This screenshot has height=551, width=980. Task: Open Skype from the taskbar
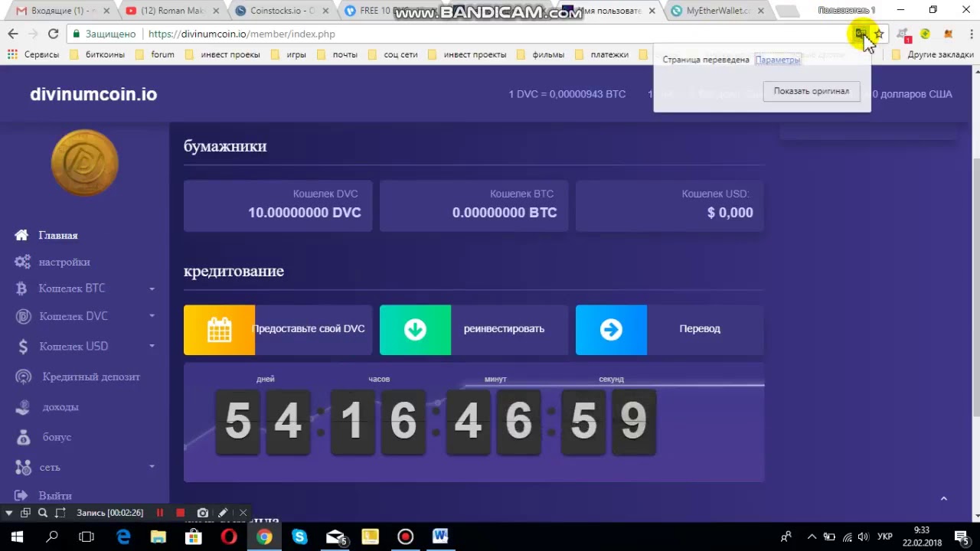click(299, 536)
